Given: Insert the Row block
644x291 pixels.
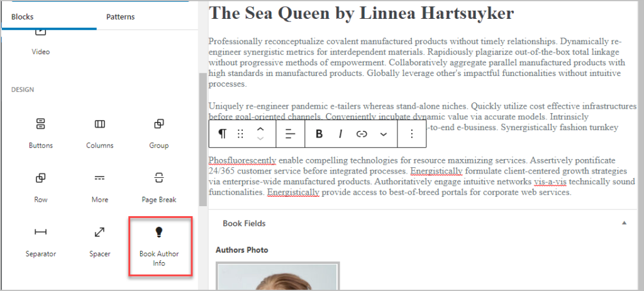Looking at the screenshot, I should pyautogui.click(x=41, y=187).
